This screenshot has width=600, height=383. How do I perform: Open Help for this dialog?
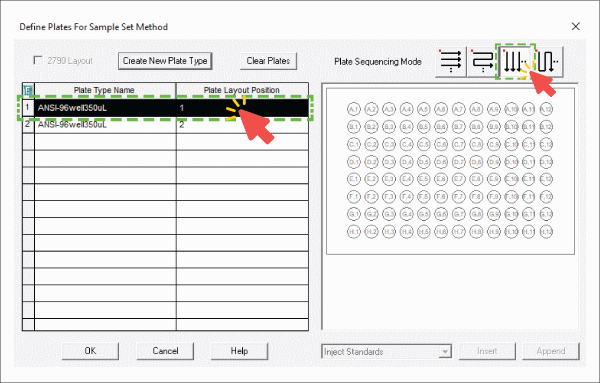[239, 351]
